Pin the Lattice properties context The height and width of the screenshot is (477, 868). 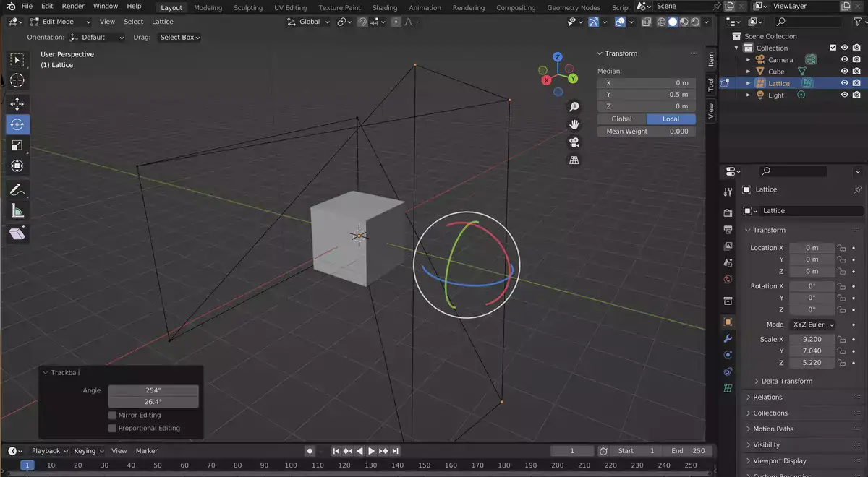[x=858, y=189]
